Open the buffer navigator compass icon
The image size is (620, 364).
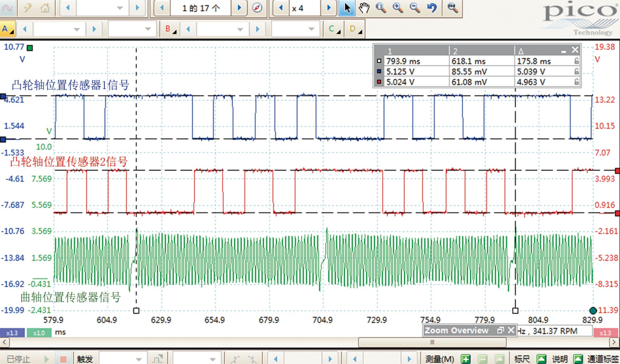pos(257,8)
